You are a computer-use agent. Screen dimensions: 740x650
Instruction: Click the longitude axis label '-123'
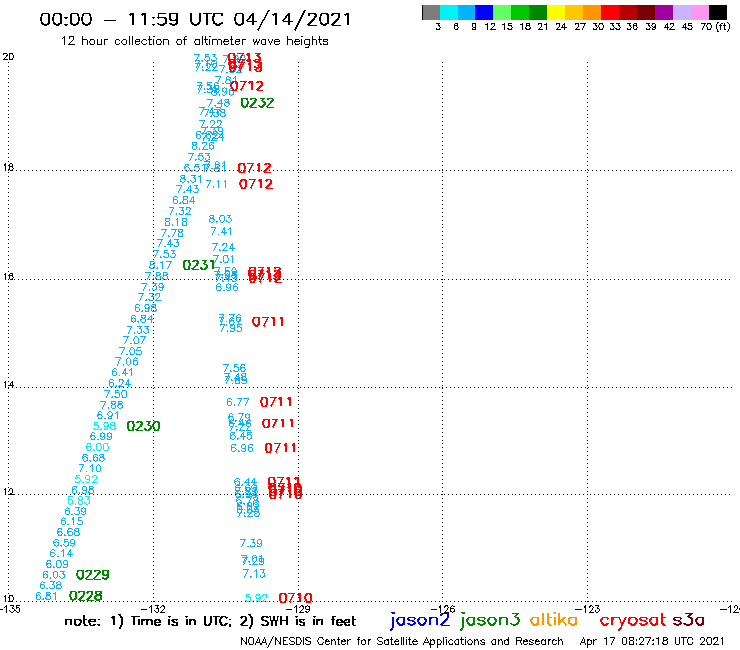pyautogui.click(x=588, y=609)
